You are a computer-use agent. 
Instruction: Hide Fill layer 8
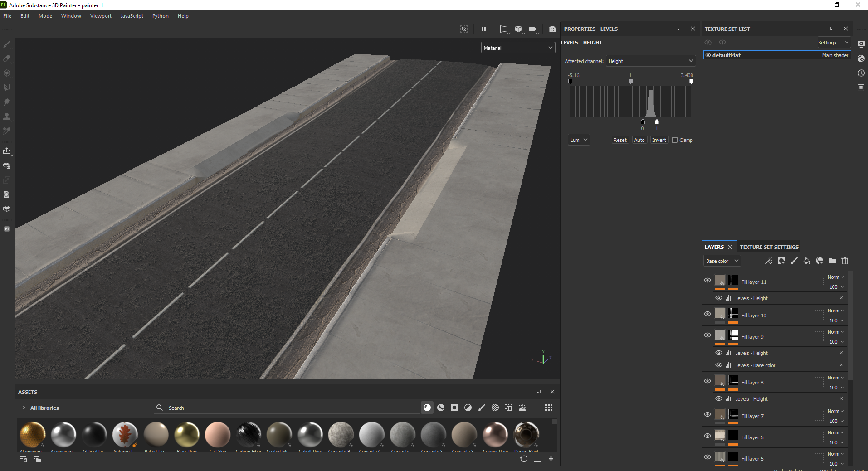point(707,381)
